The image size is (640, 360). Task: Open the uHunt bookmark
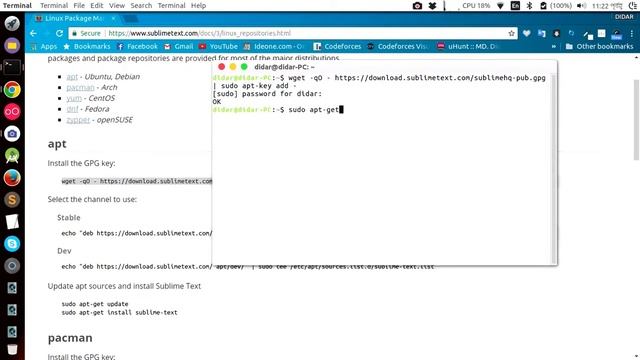(468, 47)
